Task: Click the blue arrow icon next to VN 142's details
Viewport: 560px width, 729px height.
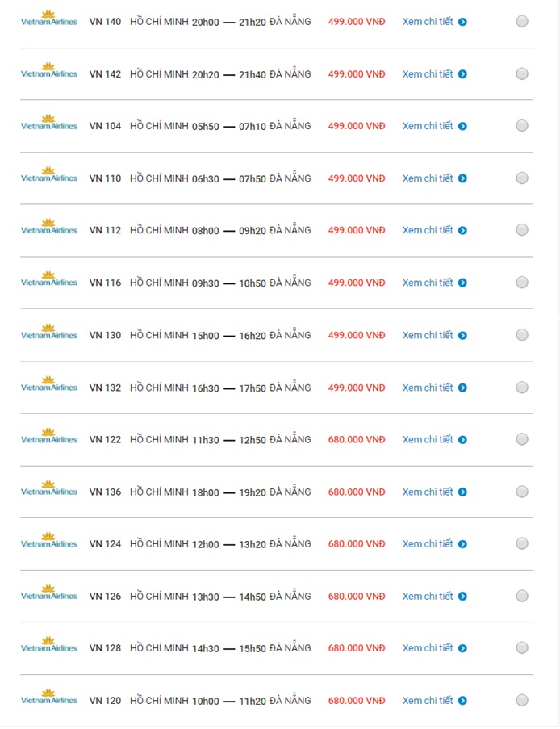Action: pyautogui.click(x=462, y=73)
